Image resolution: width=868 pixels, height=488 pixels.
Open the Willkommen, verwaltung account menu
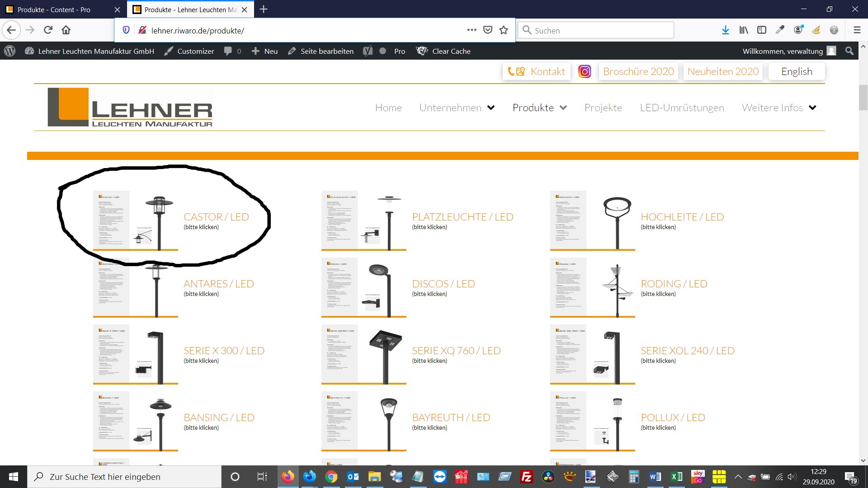[789, 51]
